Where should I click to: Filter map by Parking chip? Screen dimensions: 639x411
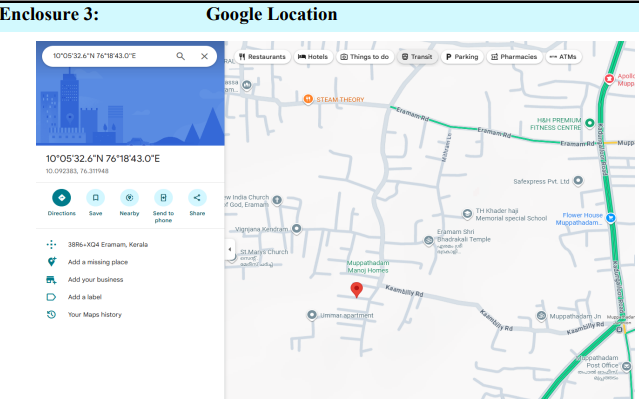[462, 57]
